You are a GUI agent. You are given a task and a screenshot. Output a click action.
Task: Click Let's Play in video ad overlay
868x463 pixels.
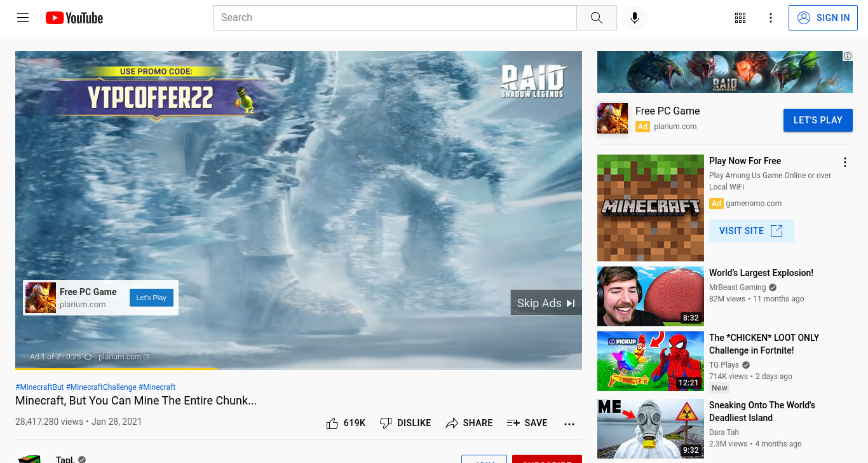tap(151, 298)
